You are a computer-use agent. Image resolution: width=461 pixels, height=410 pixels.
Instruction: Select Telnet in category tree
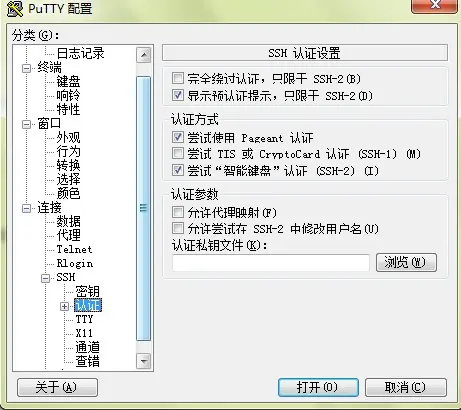pyautogui.click(x=74, y=249)
